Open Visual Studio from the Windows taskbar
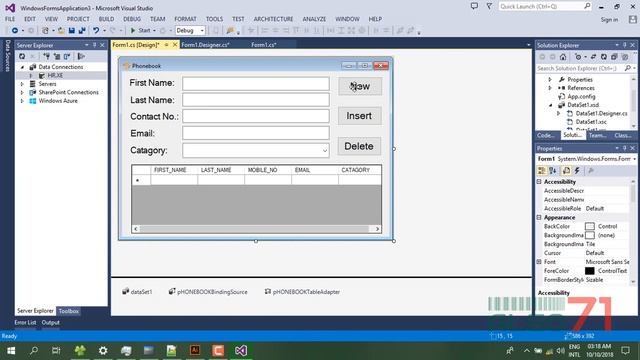The width and height of the screenshot is (640, 360). click(241, 351)
